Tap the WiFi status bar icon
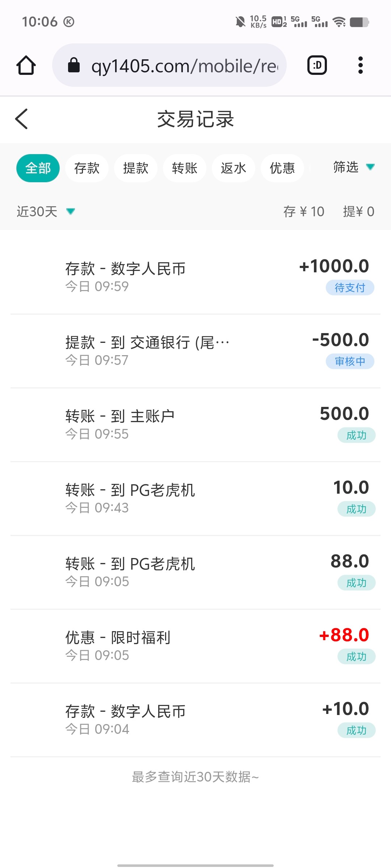This screenshot has width=391, height=868. pyautogui.click(x=339, y=22)
